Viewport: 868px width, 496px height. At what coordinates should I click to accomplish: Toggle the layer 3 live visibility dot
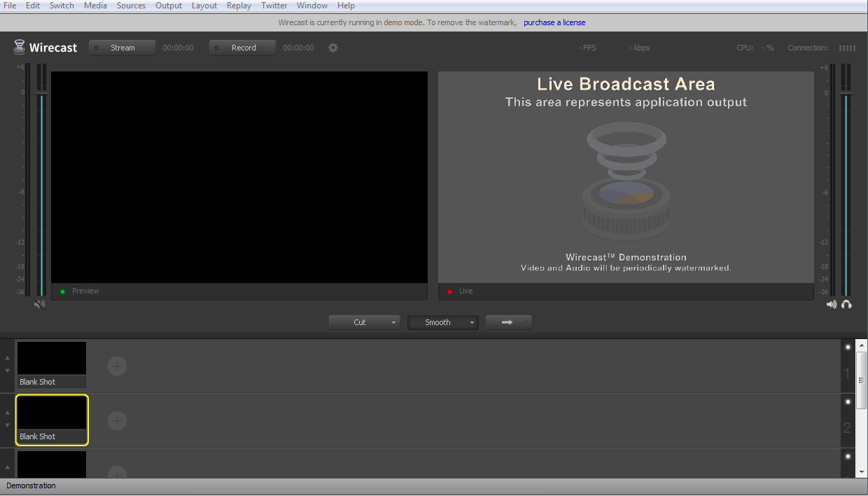[x=848, y=457]
